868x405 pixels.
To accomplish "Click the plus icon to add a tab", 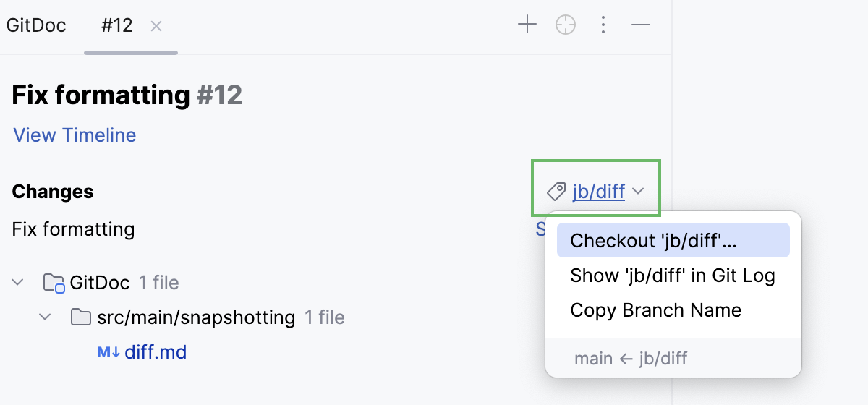I will [527, 25].
